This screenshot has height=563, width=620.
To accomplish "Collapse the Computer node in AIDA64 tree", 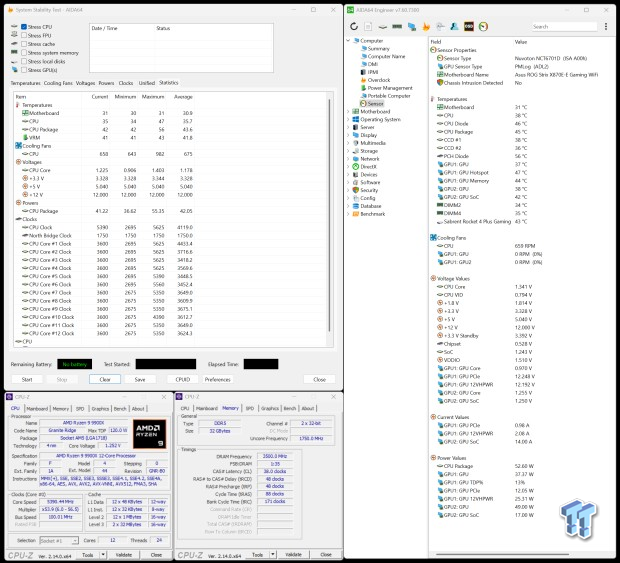I will pyautogui.click(x=348, y=40).
